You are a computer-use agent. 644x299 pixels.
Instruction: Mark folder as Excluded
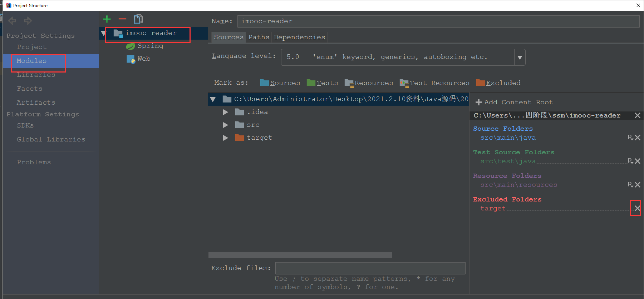(498, 83)
